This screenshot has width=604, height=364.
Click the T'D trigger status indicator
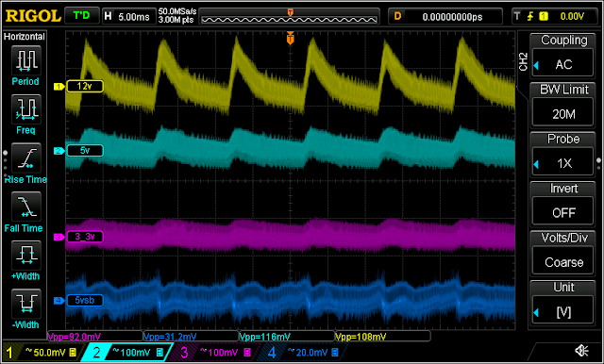point(82,16)
